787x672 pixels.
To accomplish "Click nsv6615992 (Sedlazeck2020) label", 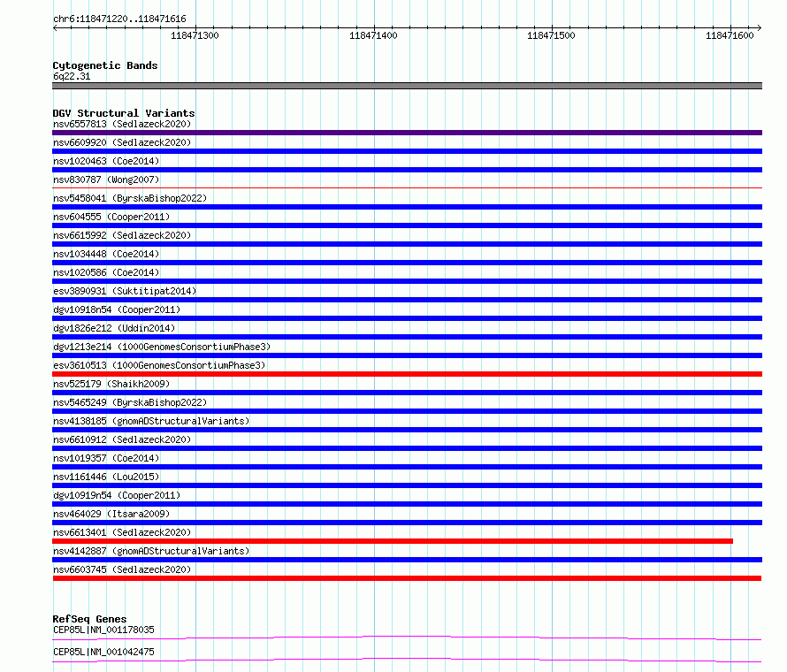I will coord(122,235).
